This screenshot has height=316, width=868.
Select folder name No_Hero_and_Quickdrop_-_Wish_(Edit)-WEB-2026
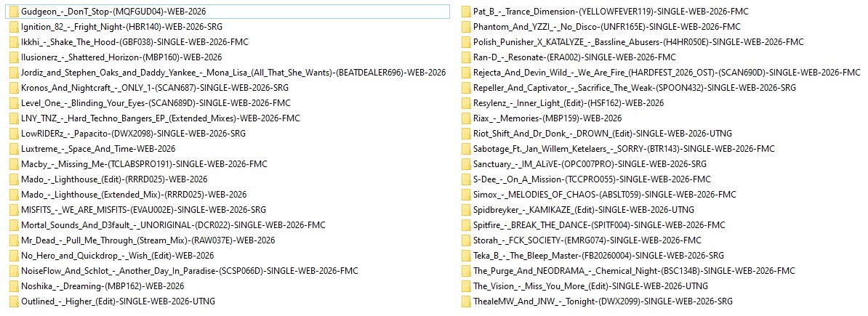click(117, 256)
